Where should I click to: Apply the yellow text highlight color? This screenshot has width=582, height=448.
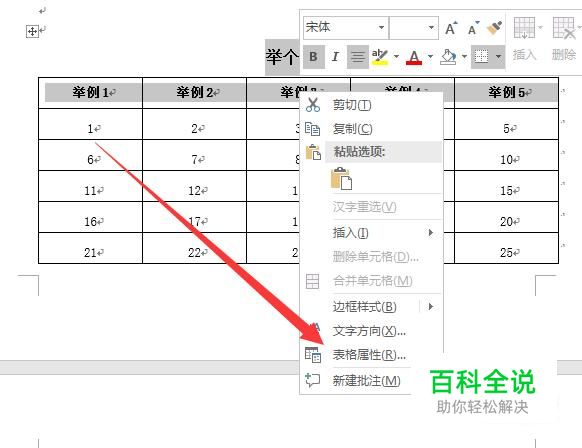point(380,57)
